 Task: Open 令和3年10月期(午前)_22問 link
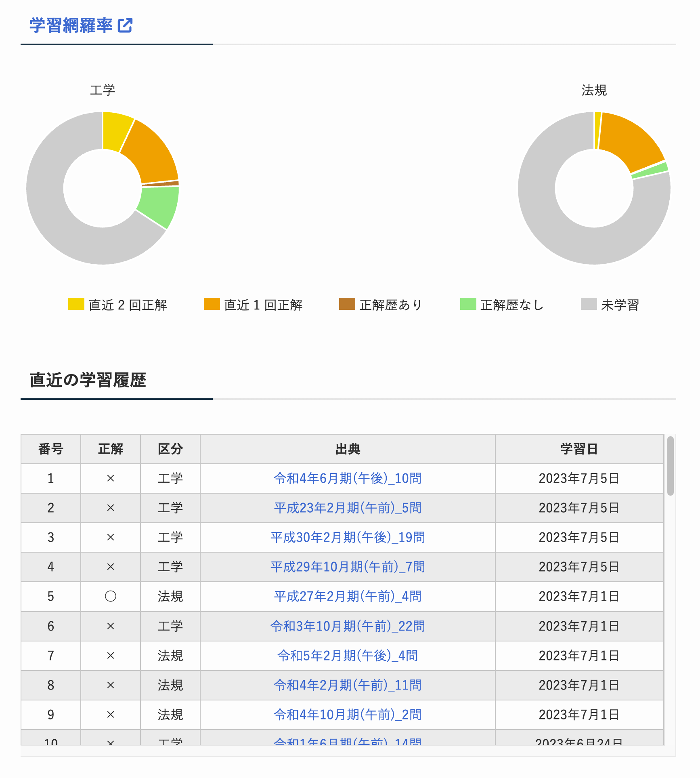pyautogui.click(x=347, y=626)
